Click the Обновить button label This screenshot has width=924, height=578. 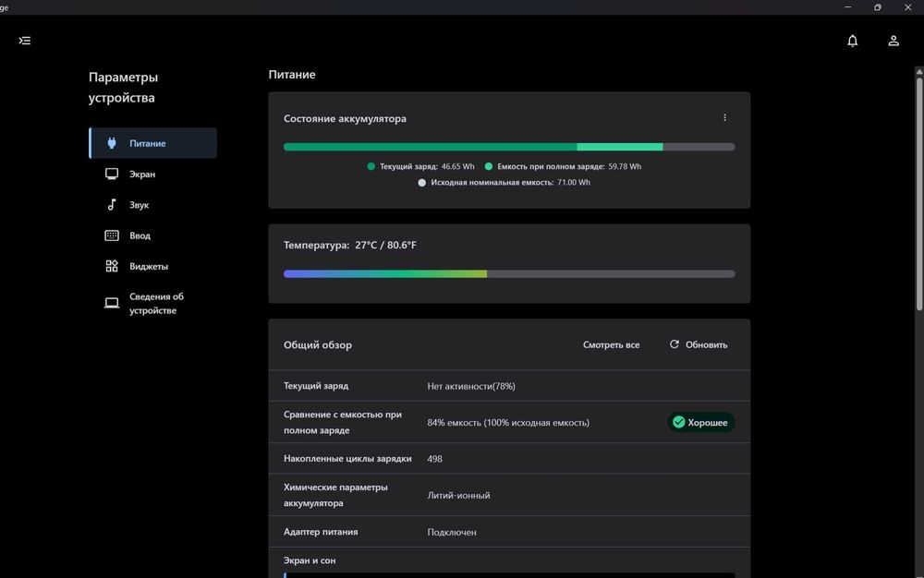coord(706,344)
